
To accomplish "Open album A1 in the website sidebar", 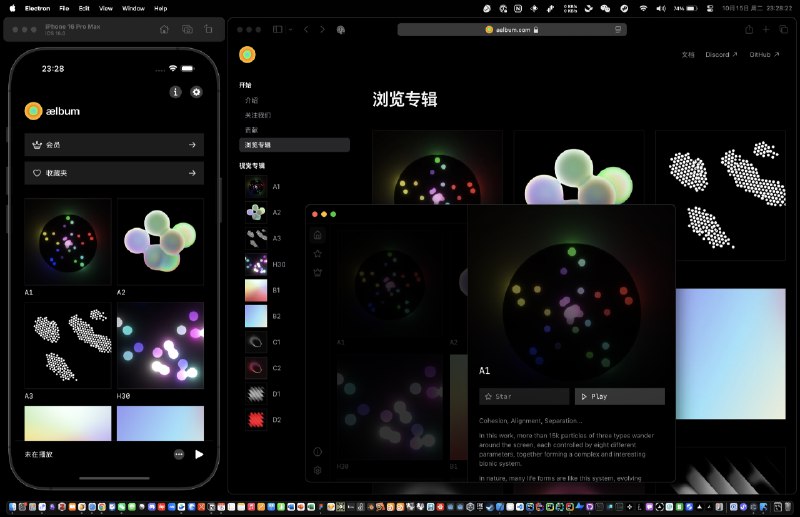I will (263, 187).
